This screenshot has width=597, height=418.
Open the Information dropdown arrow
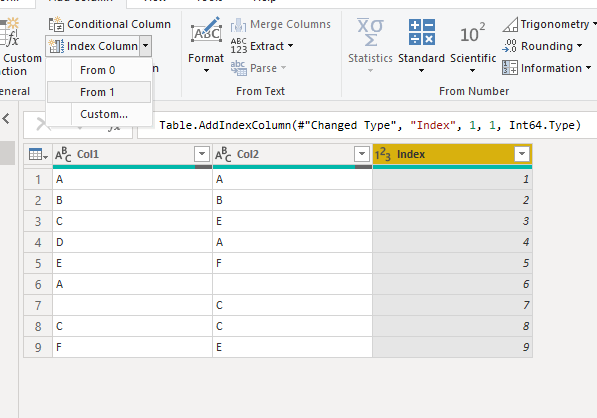(x=588, y=68)
